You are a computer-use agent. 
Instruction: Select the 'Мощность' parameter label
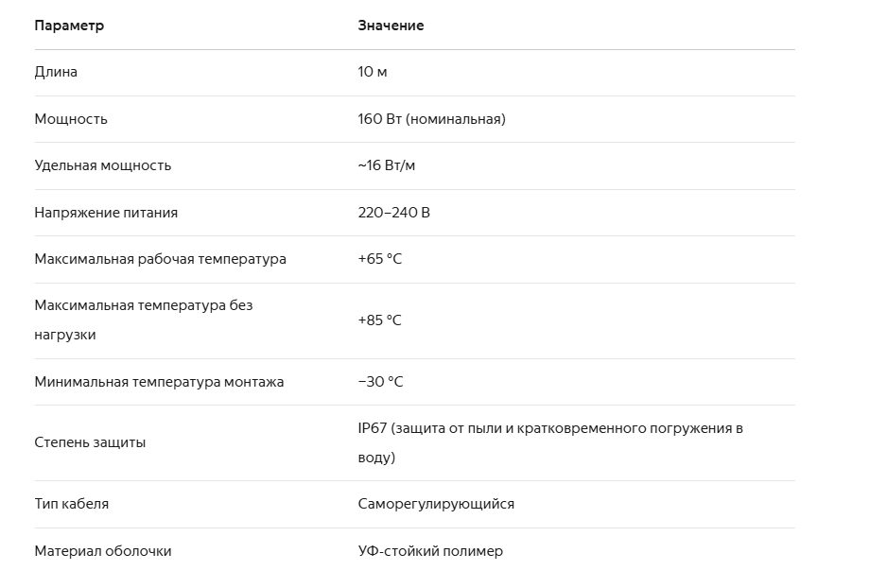(x=71, y=119)
